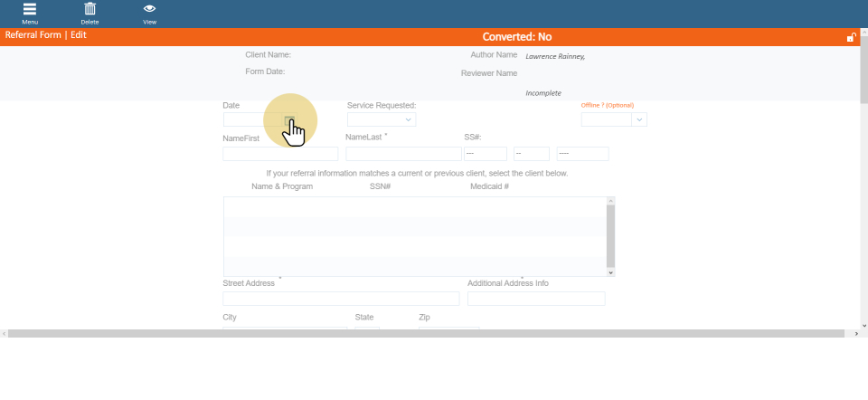Click the Additional Address Info field

click(536, 299)
